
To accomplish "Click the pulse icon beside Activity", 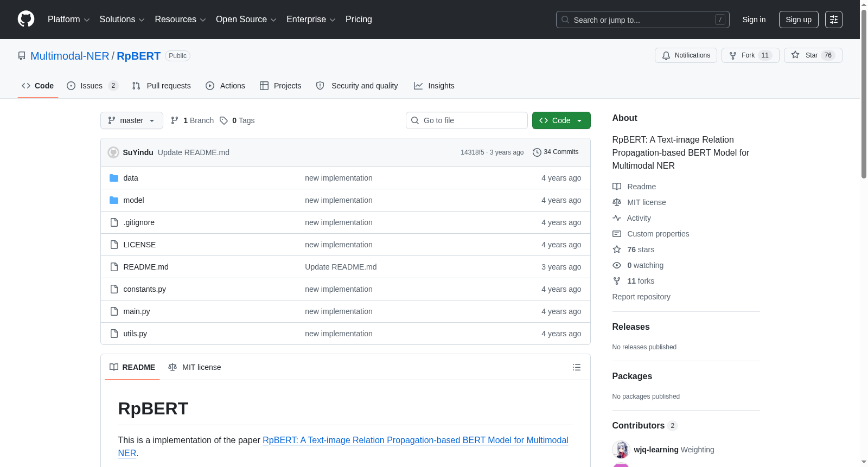I will [x=617, y=218].
